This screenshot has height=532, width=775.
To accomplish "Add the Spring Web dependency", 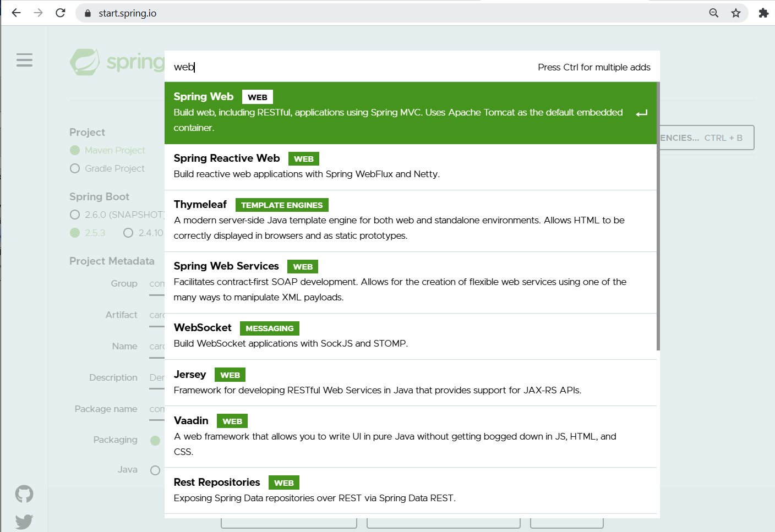I will [411, 113].
